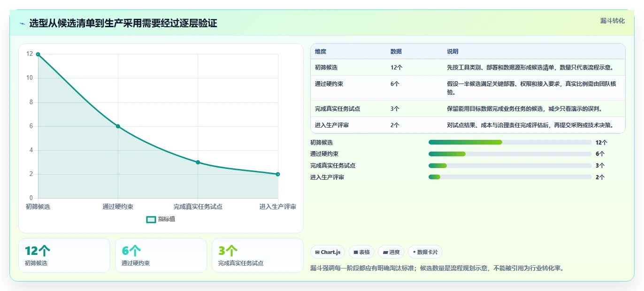Click 进入生产评审 x-axis label on chart
This screenshot has height=291, width=644.
278,207
